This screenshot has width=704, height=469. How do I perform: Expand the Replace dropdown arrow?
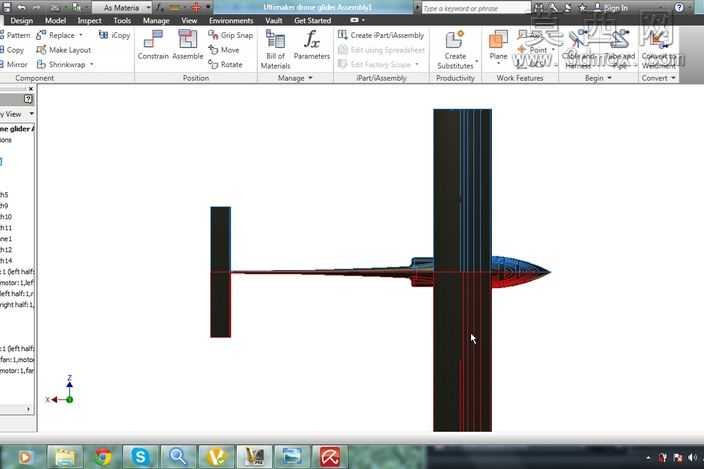click(81, 35)
